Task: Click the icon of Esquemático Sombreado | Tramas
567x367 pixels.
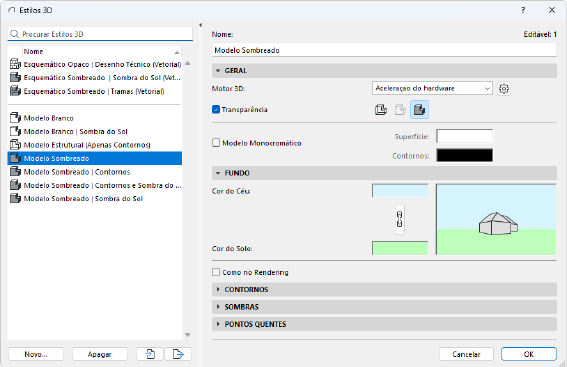Action: coord(15,91)
